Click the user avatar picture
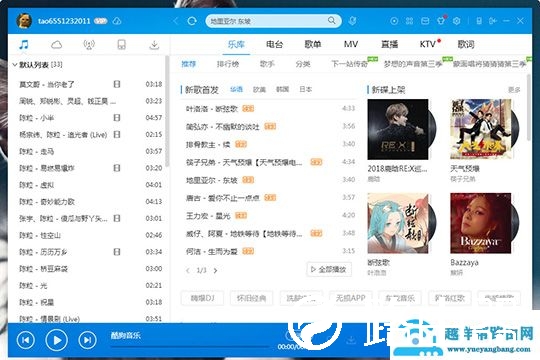The width and height of the screenshot is (540, 360). 24,21
